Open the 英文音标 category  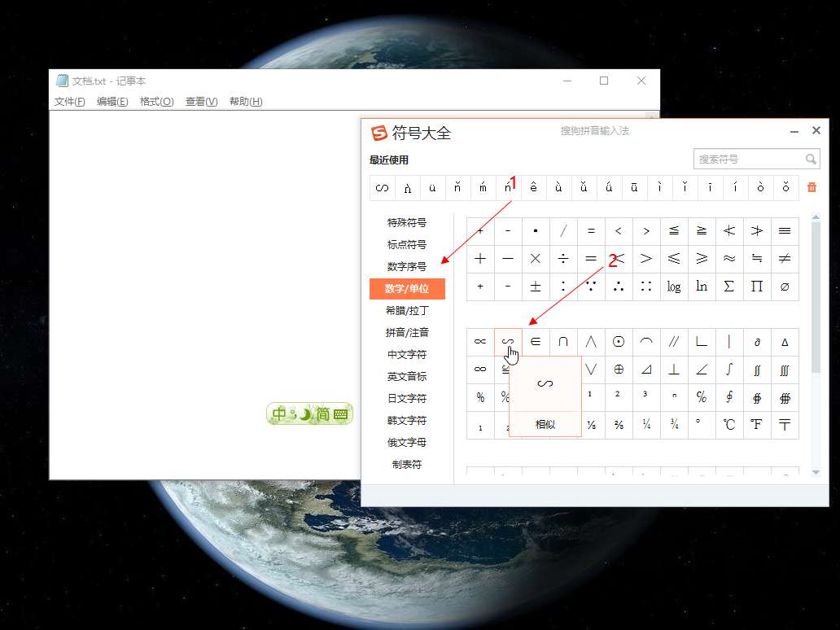[x=407, y=377]
